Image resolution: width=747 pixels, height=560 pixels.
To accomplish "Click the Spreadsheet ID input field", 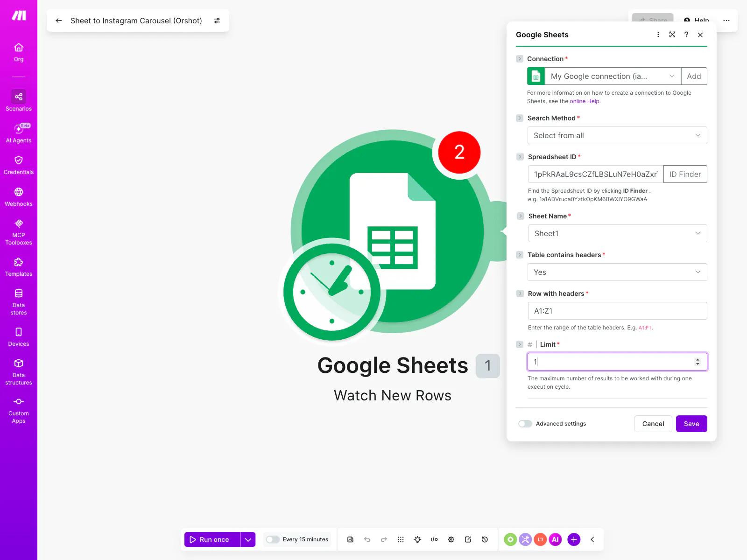I will pos(596,174).
